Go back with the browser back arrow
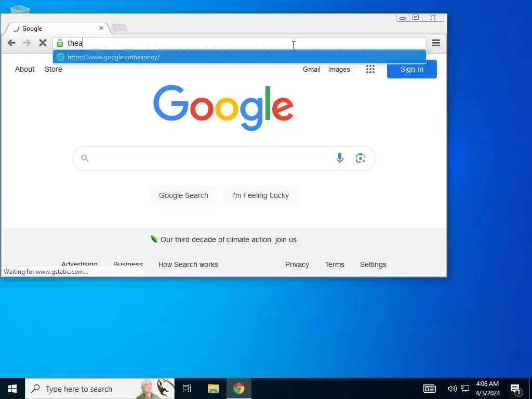The width and height of the screenshot is (532, 399). 11,43
